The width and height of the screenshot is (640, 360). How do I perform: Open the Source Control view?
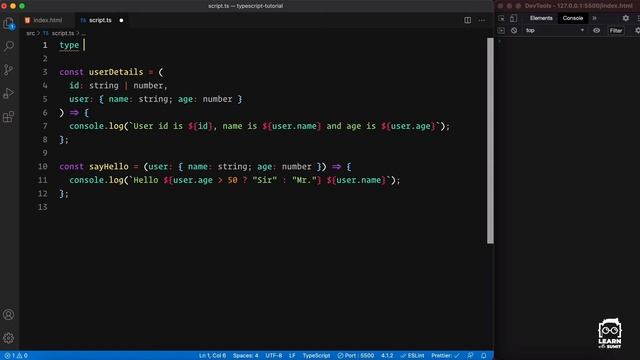coord(9,70)
